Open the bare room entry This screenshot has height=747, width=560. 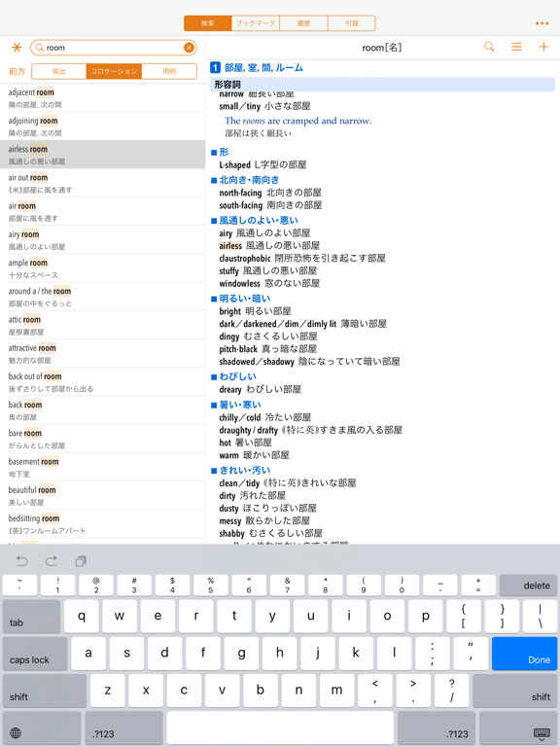(x=102, y=439)
